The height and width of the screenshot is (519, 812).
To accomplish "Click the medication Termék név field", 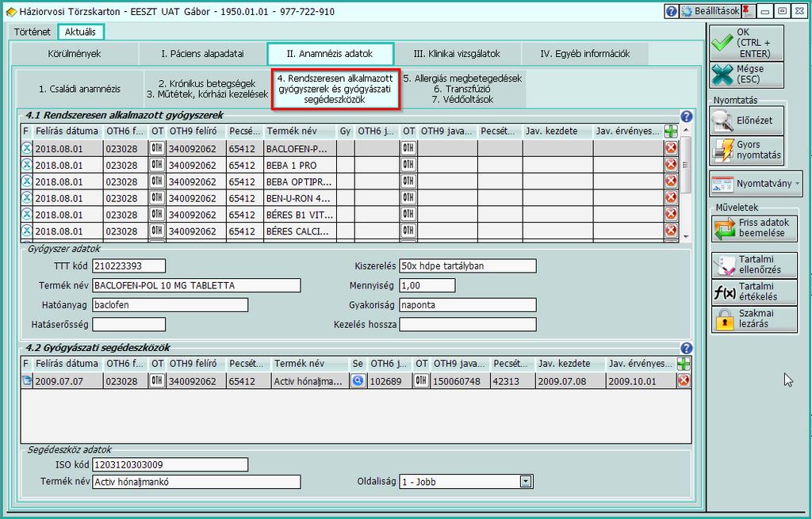I will click(x=197, y=285).
